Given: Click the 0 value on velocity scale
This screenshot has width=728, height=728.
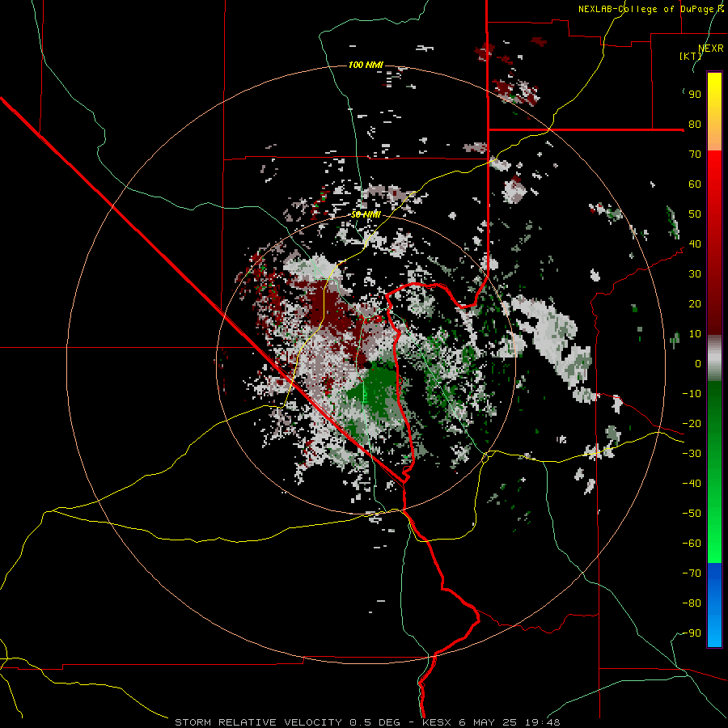Looking at the screenshot, I should point(698,364).
